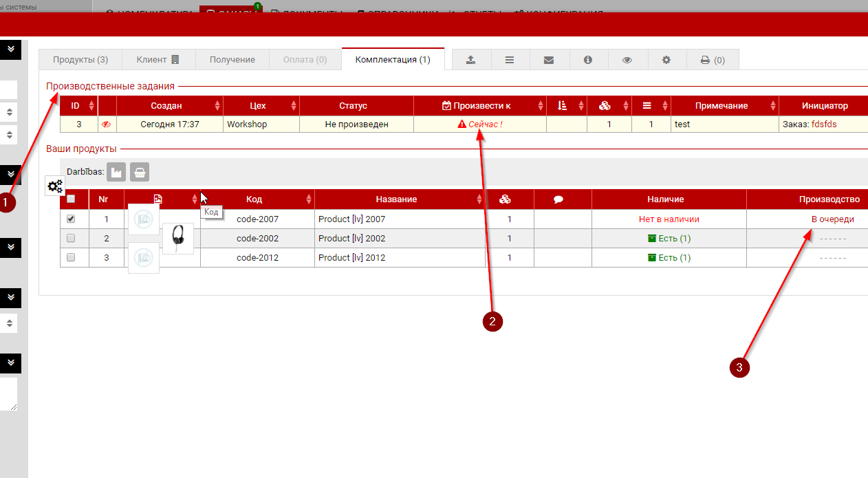Image resolution: width=868 pixels, height=478 pixels.
Task: Click the headphones product thumbnail
Action: click(178, 238)
